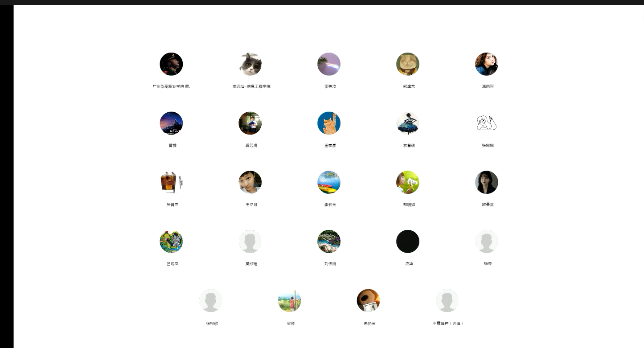This screenshot has width=644, height=348.
Task: Click the 杨森 name label
Action: pos(488,264)
